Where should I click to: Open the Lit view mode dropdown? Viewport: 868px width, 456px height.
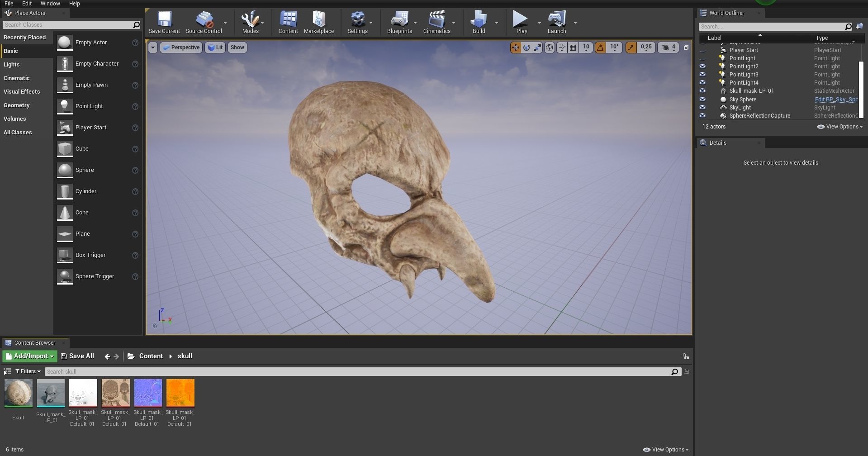pos(215,47)
